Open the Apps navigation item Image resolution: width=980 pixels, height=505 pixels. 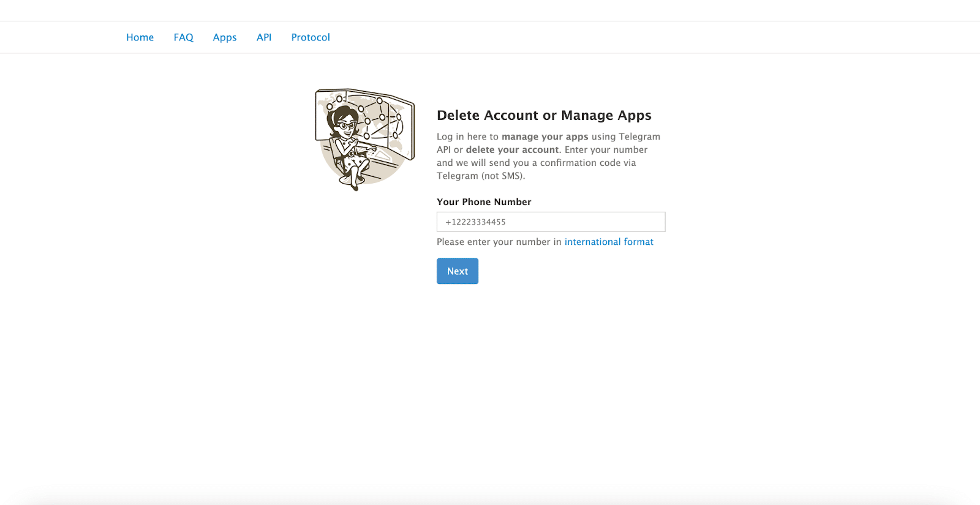pyautogui.click(x=225, y=37)
